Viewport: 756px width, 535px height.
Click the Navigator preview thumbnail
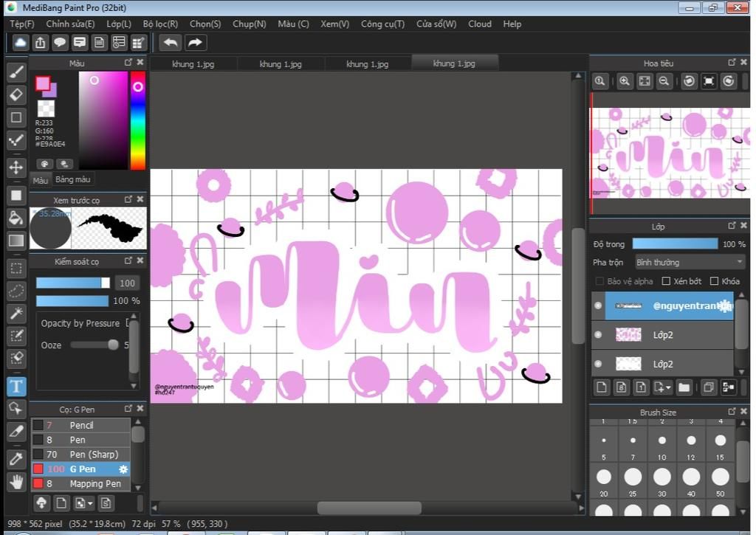point(670,153)
